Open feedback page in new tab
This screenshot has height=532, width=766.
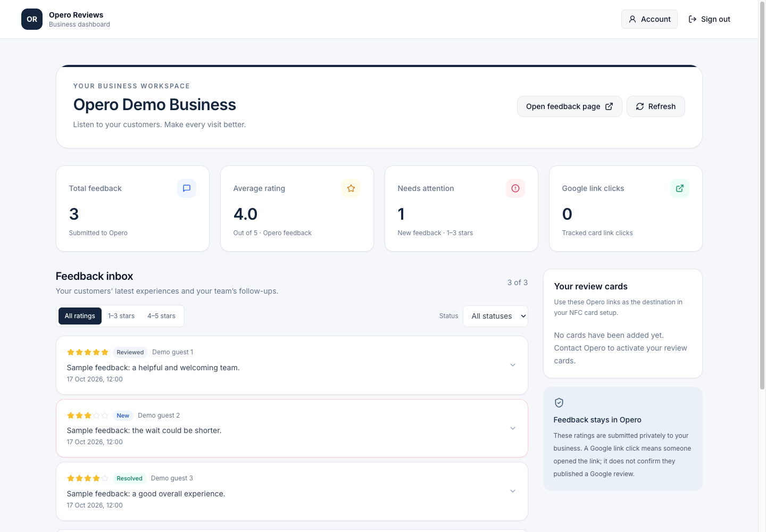pos(570,106)
